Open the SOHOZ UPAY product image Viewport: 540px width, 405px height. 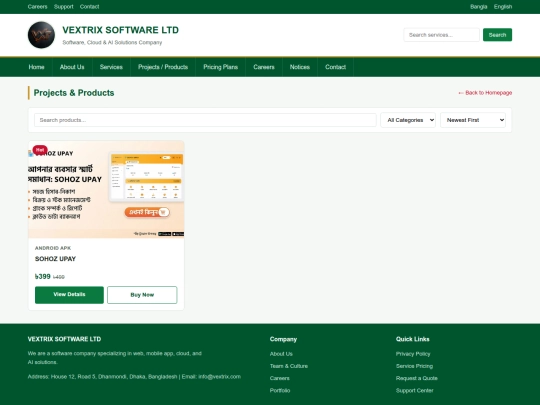point(106,189)
